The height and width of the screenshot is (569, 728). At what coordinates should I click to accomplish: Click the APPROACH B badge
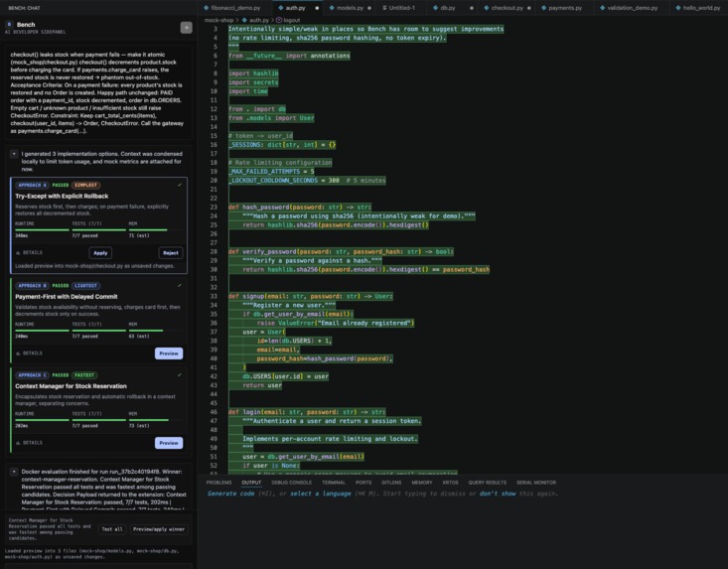[32, 285]
